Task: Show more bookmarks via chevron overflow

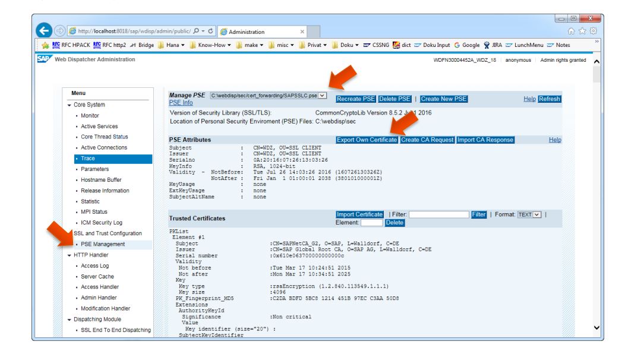Action: pos(596,42)
